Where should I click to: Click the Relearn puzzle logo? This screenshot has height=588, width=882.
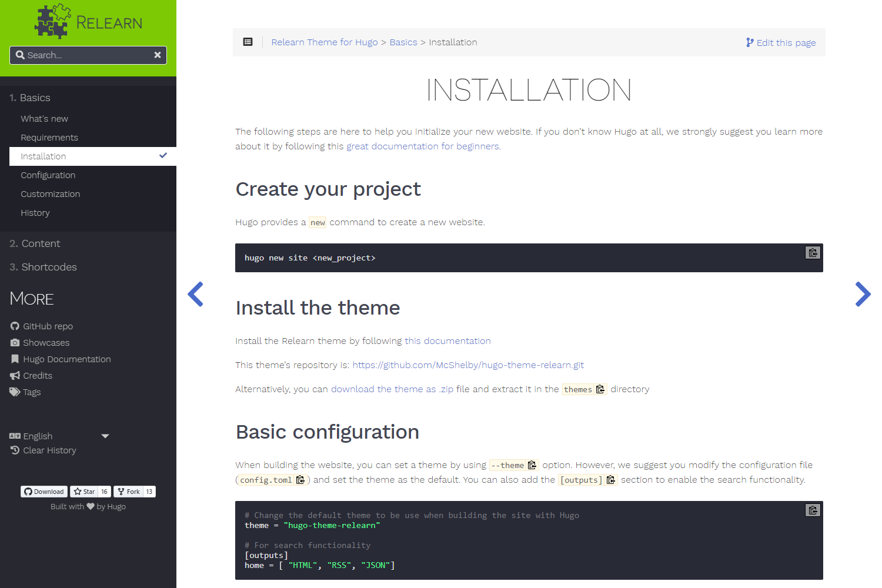[x=88, y=22]
